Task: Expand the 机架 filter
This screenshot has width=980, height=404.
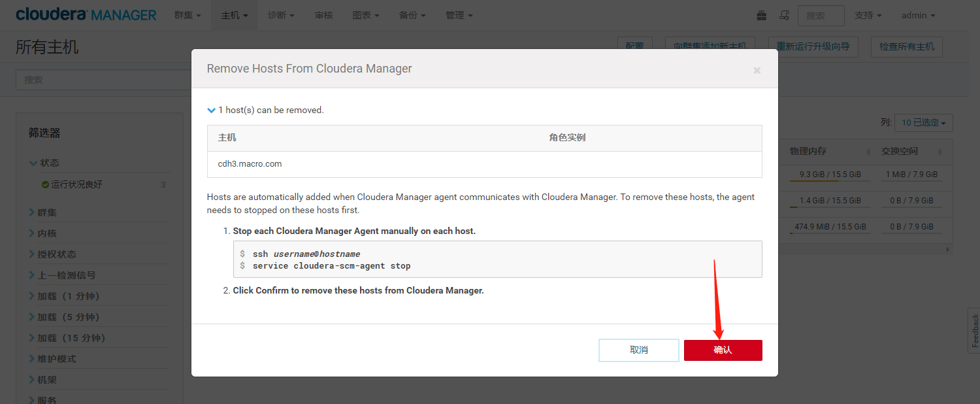Action: point(42,380)
